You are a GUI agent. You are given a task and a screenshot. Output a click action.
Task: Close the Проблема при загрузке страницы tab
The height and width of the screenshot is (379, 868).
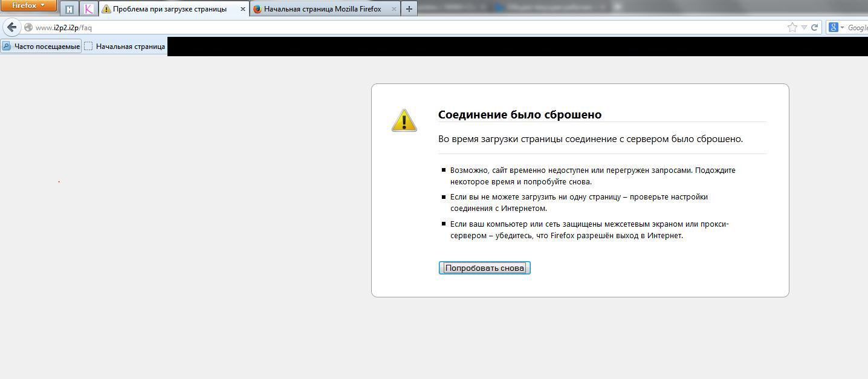[242, 9]
